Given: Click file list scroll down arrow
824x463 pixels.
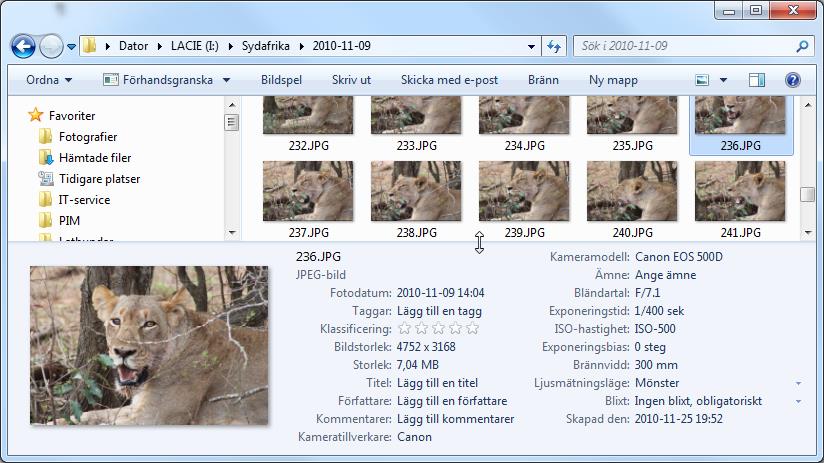Looking at the screenshot, I should (x=808, y=232).
